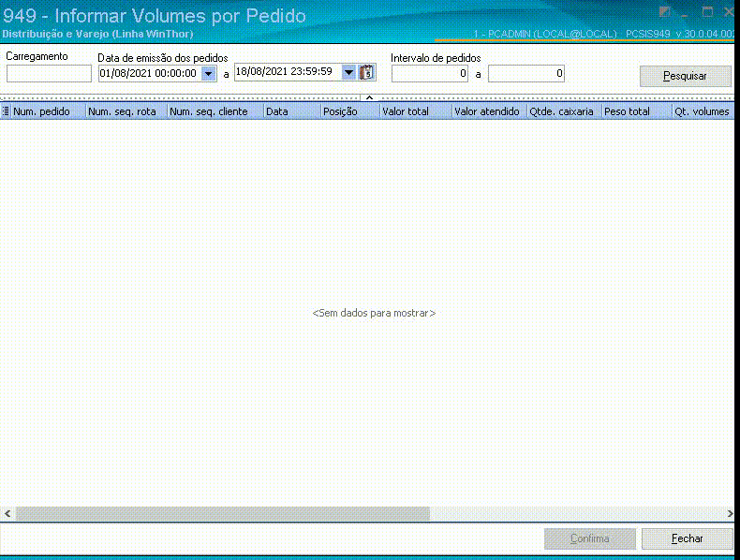Open the end date dropdown arrow
This screenshot has width=740, height=560.
[x=348, y=72]
